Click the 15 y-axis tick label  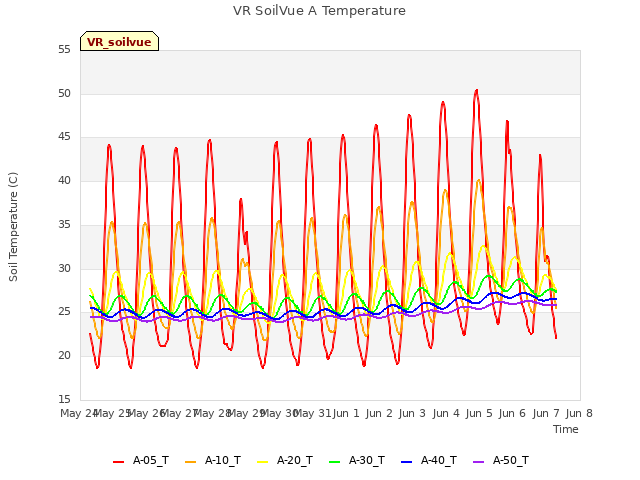pyautogui.click(x=64, y=399)
